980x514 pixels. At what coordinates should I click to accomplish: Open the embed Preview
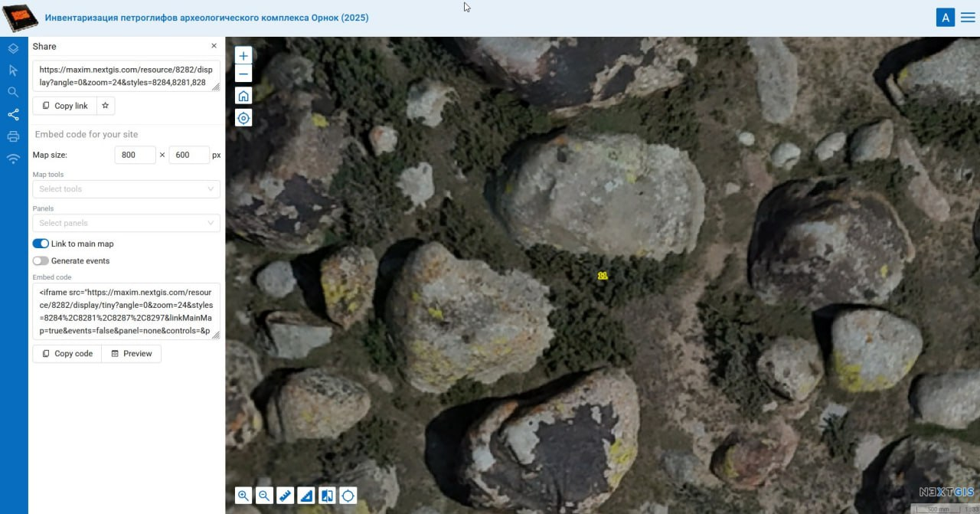pos(131,354)
